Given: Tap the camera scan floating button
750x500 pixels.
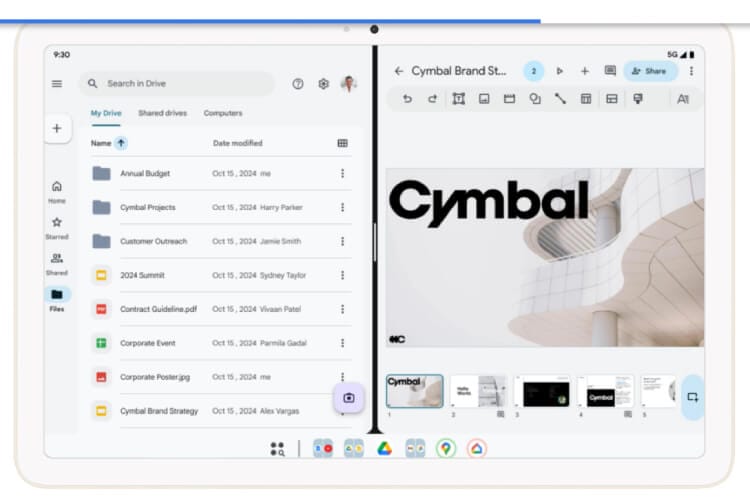Looking at the screenshot, I should click(x=349, y=398).
